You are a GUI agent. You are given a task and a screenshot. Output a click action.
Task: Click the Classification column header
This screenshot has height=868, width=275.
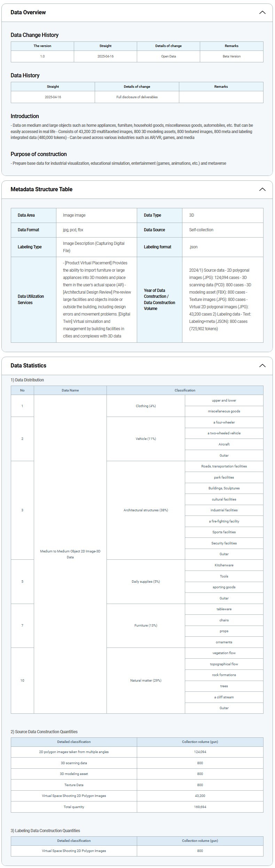[185, 390]
